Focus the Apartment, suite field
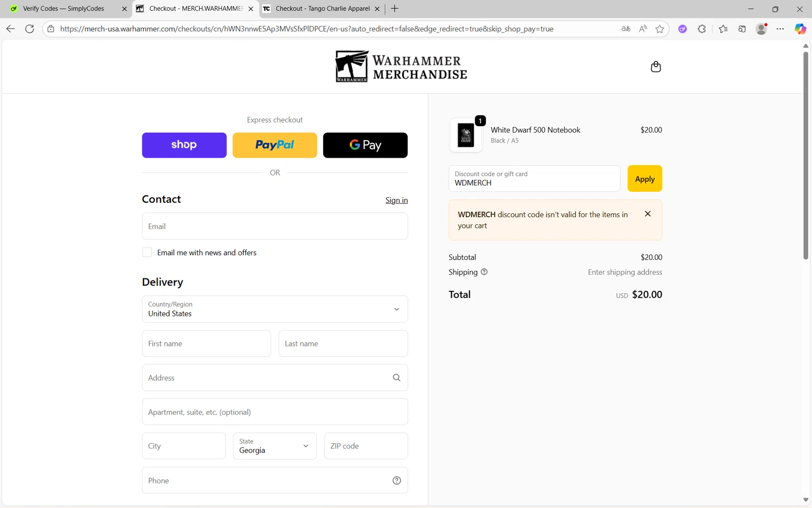 [274, 412]
